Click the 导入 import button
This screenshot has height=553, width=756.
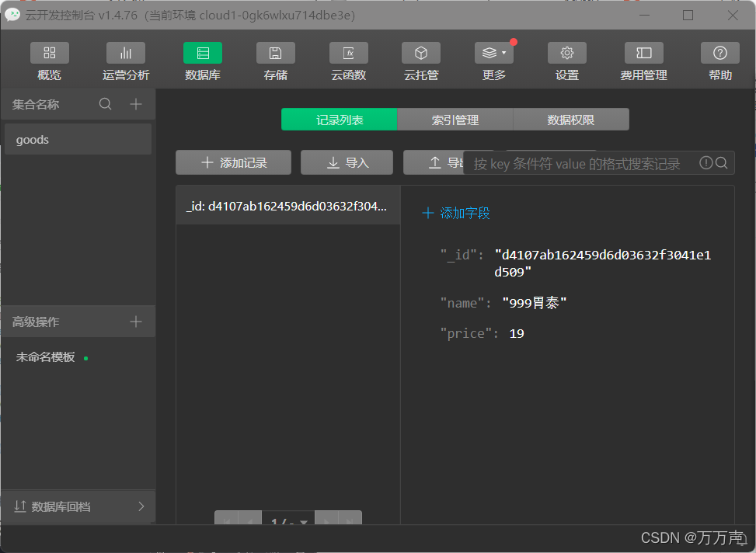click(x=347, y=162)
